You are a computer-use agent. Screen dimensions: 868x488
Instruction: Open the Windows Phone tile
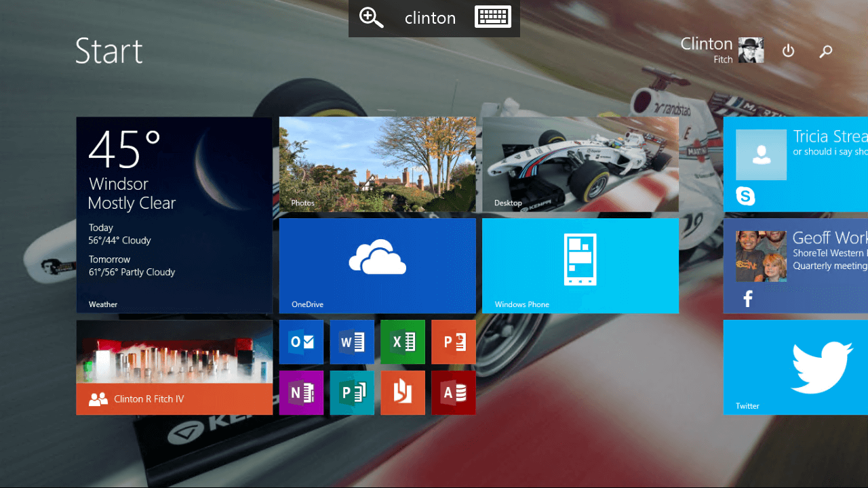[x=580, y=266]
